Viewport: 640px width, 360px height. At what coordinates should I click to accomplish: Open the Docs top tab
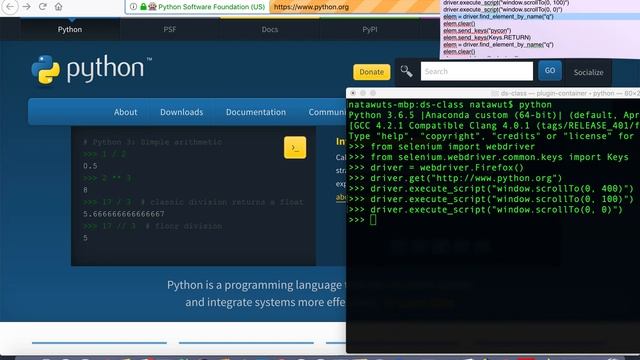coord(270,29)
